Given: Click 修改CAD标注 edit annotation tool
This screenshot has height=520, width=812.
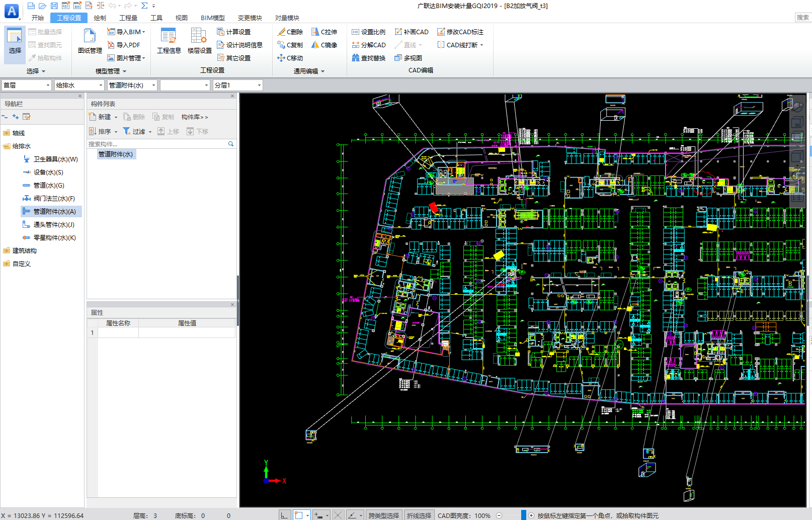Looking at the screenshot, I should (x=460, y=32).
